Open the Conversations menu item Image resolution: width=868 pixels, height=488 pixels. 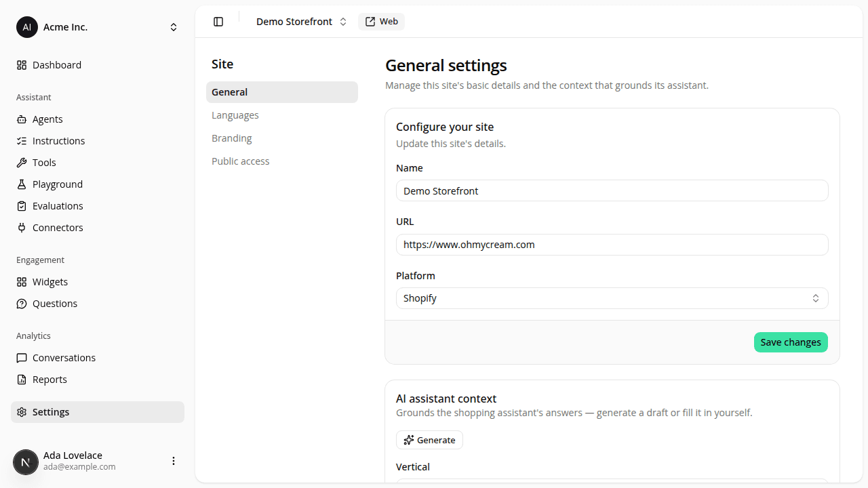(x=98, y=358)
